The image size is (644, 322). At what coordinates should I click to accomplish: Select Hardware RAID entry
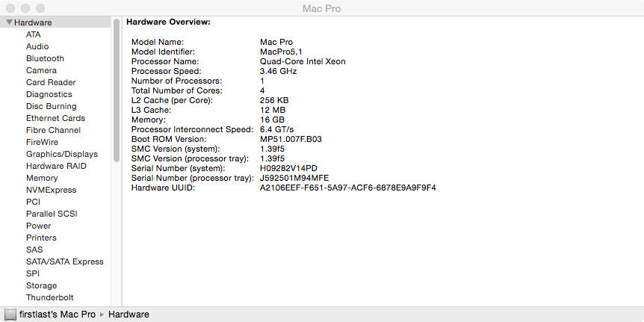(56, 166)
